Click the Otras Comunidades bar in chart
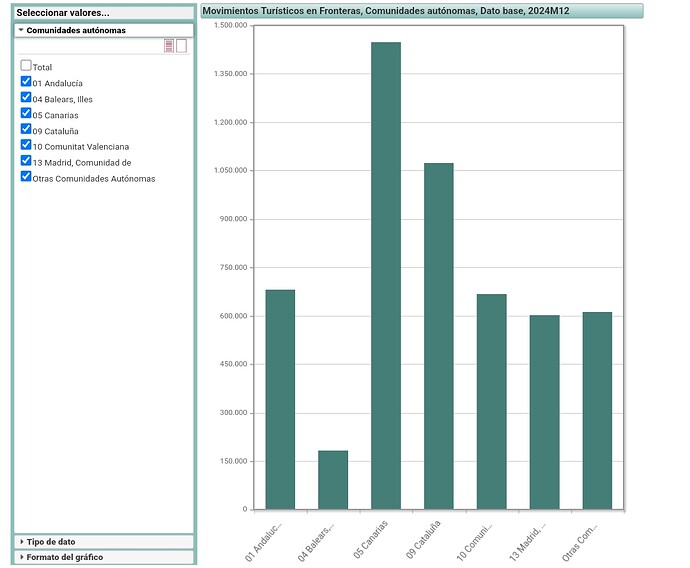The image size is (690, 568). 597,410
